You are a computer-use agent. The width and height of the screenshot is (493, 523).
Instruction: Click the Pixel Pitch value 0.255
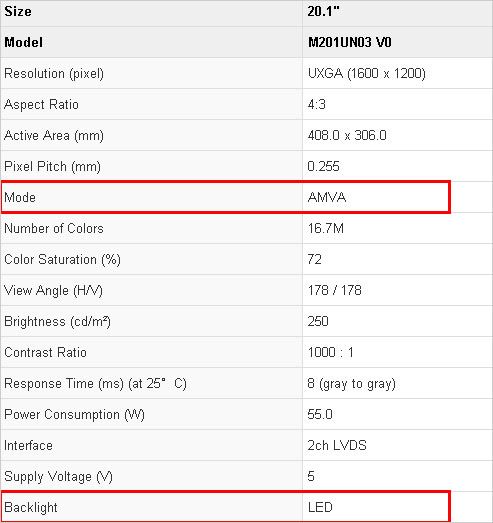[324, 166]
